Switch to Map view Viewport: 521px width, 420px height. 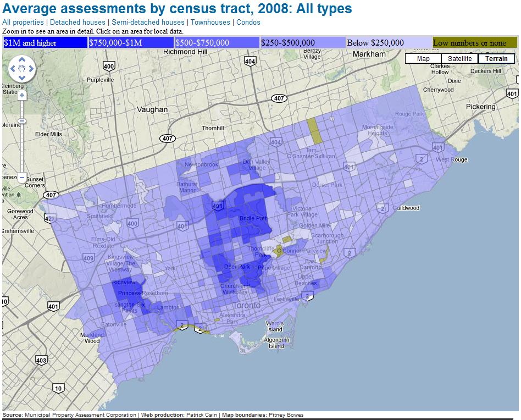coord(423,58)
